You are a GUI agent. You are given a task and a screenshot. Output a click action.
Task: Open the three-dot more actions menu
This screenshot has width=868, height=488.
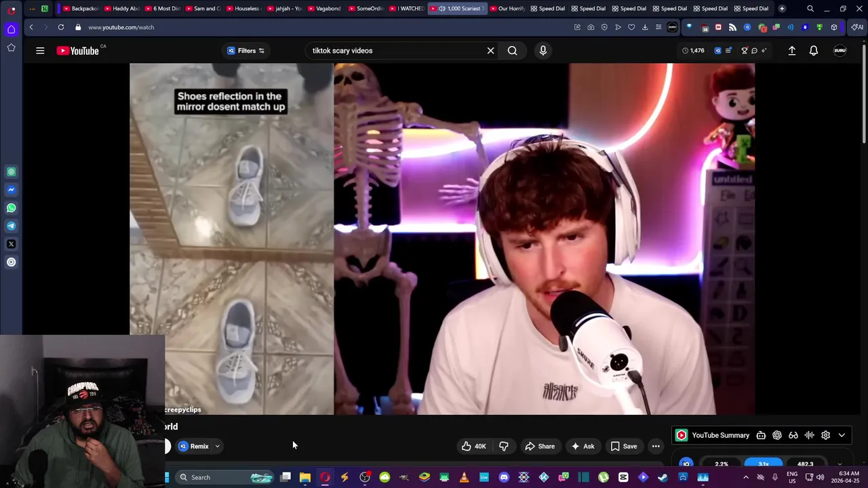(656, 446)
